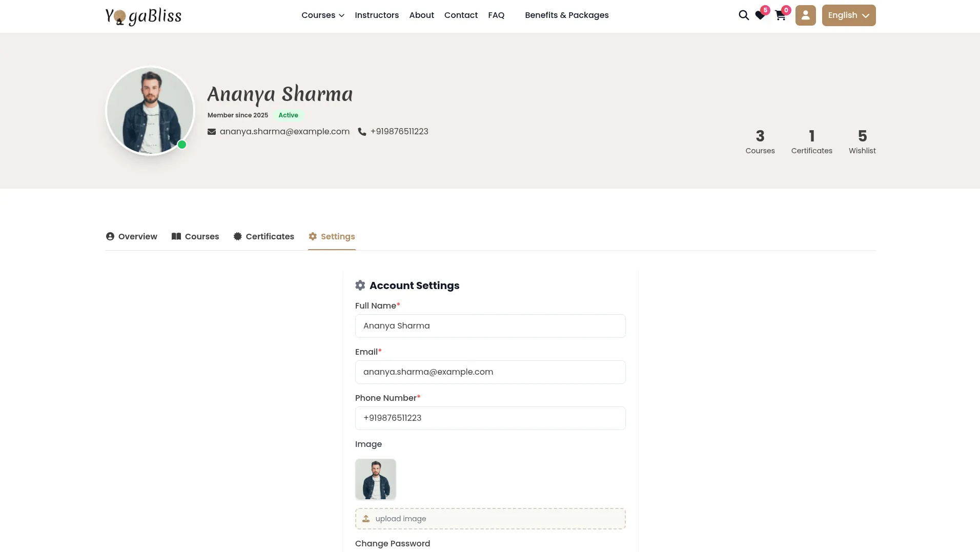The image size is (980, 552).
Task: Click the gear icon beside Account Settings
Action: (x=360, y=285)
